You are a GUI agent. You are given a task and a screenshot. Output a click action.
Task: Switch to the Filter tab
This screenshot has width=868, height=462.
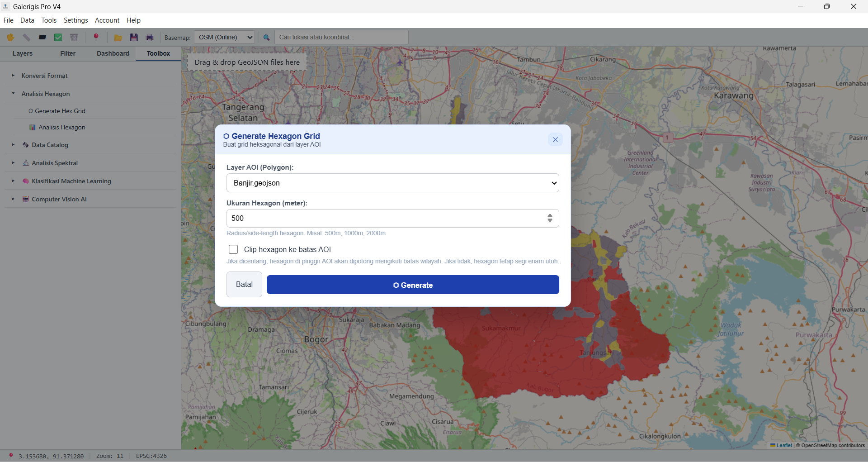click(68, 53)
